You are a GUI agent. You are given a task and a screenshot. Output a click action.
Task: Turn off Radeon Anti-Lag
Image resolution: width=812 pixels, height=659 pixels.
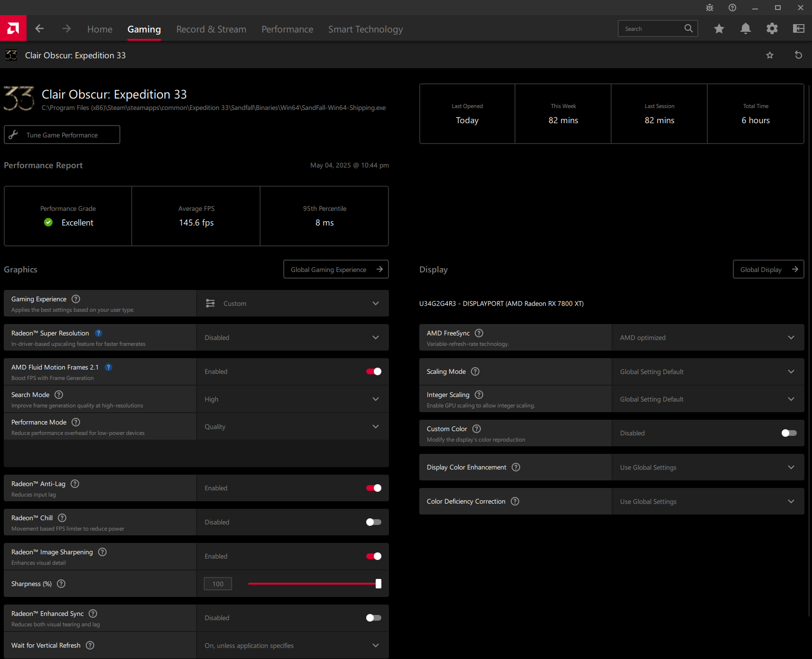point(374,488)
